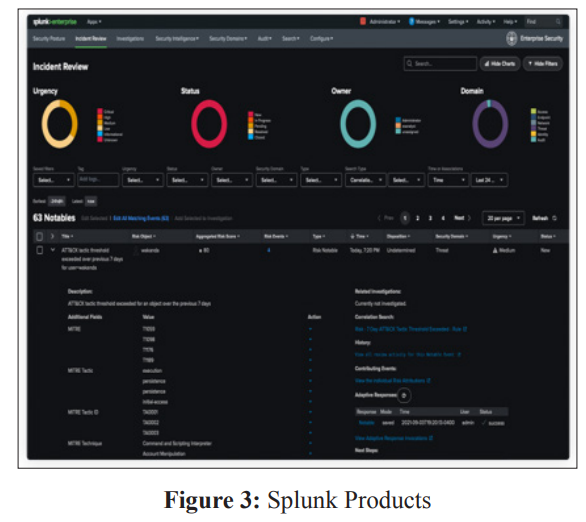586x522 pixels.
Task: Click the Messages notification badge icon
Action: pyautogui.click(x=411, y=21)
